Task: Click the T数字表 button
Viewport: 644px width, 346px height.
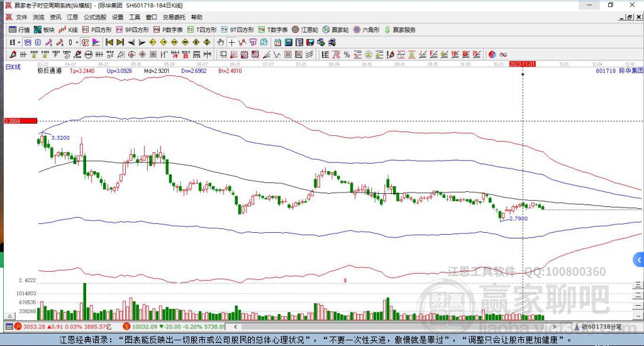Action: [x=273, y=30]
